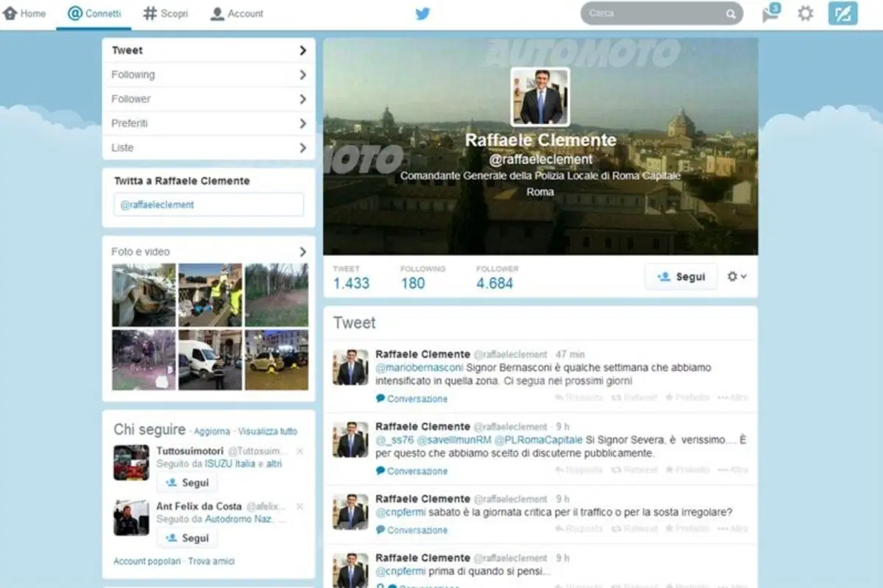Open Trova amici link
Screen dimensions: 883x588
pyautogui.click(x=211, y=562)
